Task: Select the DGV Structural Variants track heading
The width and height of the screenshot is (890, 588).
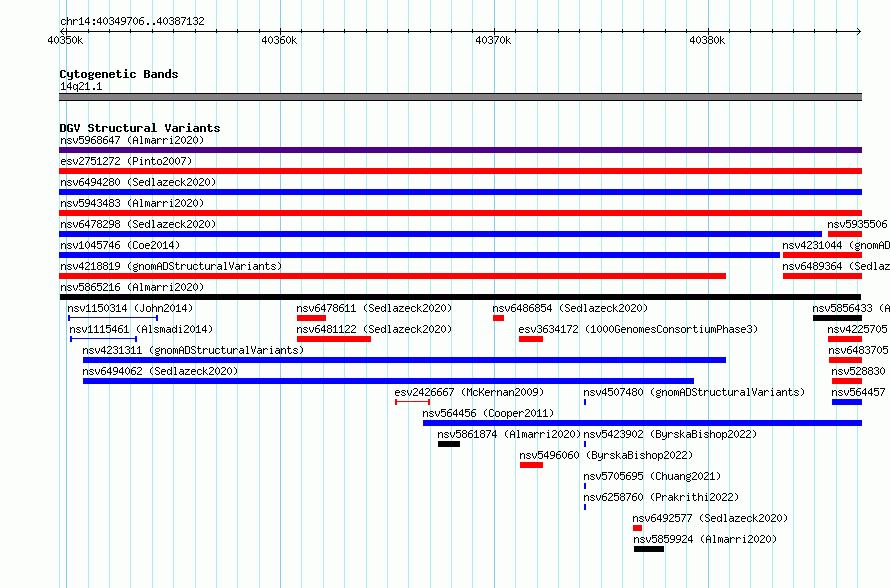Action: 140,128
